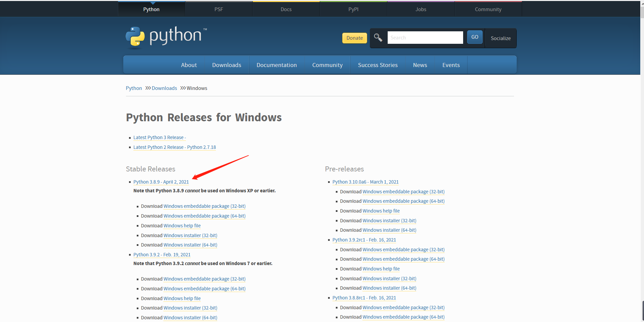Image resolution: width=644 pixels, height=322 pixels.
Task: Open the Downloads navigation menu
Action: (x=227, y=65)
